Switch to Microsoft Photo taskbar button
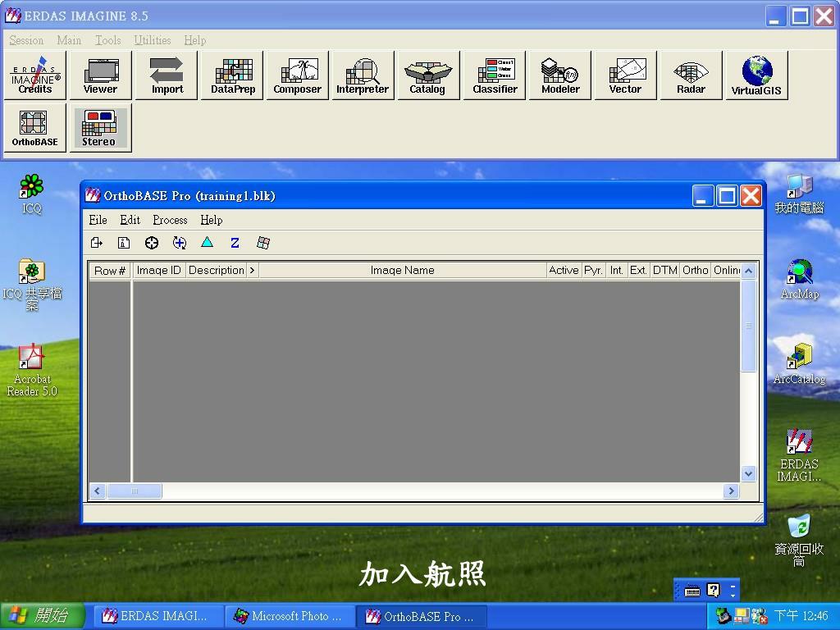The width and height of the screenshot is (840, 630). coord(290,617)
